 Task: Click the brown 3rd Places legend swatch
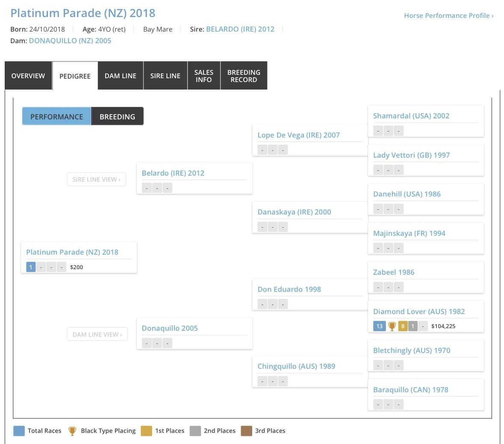(x=246, y=431)
